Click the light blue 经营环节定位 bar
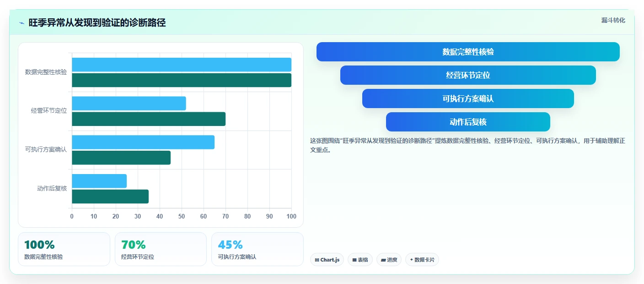 click(129, 104)
